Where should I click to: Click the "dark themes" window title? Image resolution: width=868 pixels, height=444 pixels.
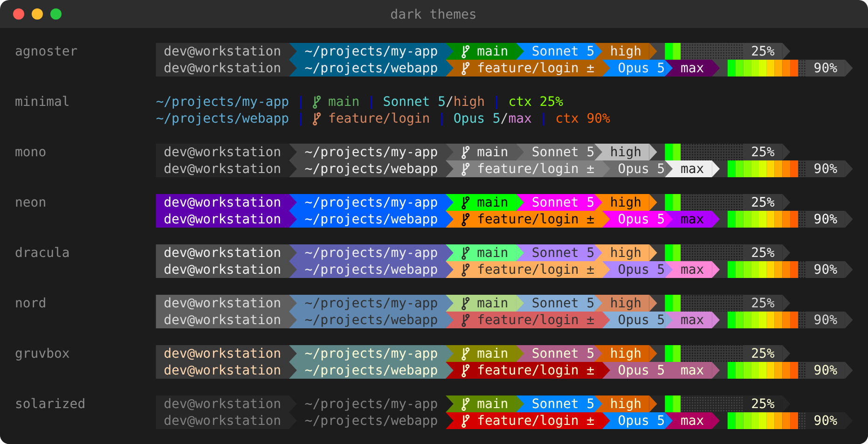(434, 14)
